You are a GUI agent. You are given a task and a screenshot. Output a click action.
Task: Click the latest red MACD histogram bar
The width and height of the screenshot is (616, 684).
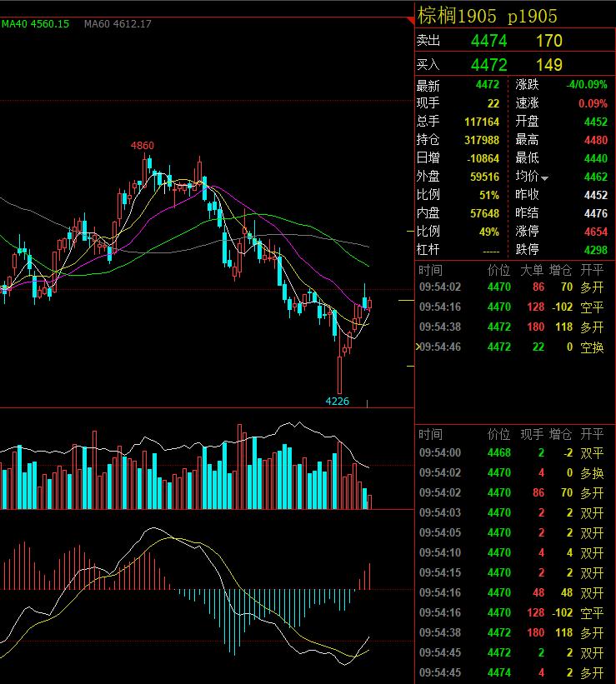(x=369, y=577)
